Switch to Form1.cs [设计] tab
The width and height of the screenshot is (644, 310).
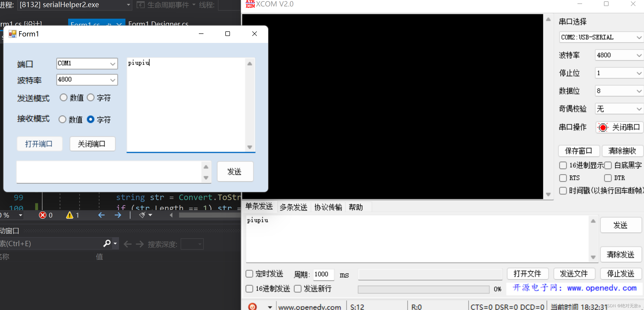click(x=21, y=24)
